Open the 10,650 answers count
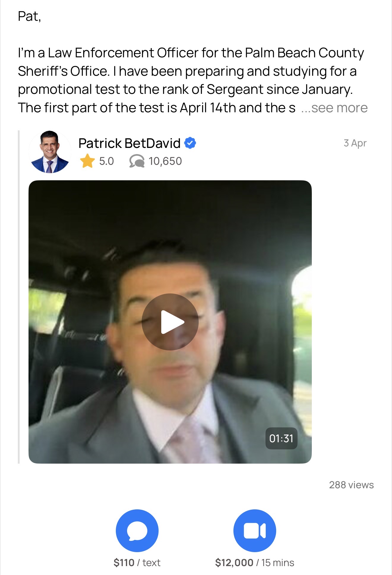 [165, 161]
